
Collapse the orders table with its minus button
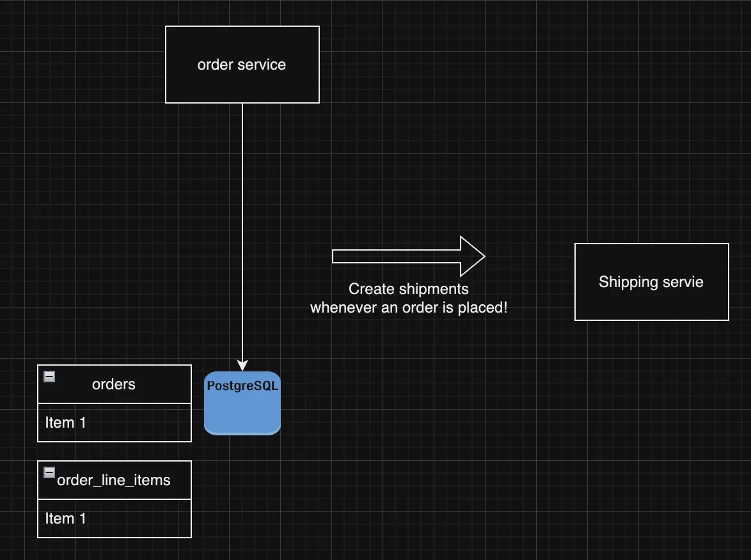(49, 377)
